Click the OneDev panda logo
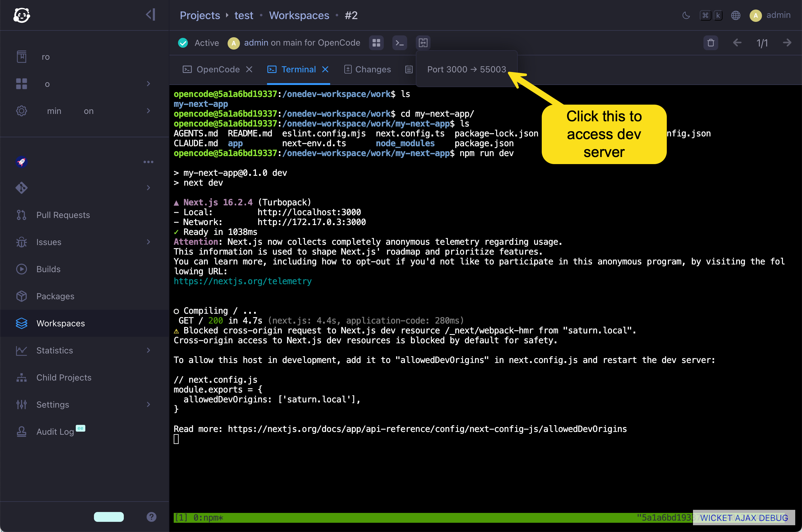 pos(22,15)
